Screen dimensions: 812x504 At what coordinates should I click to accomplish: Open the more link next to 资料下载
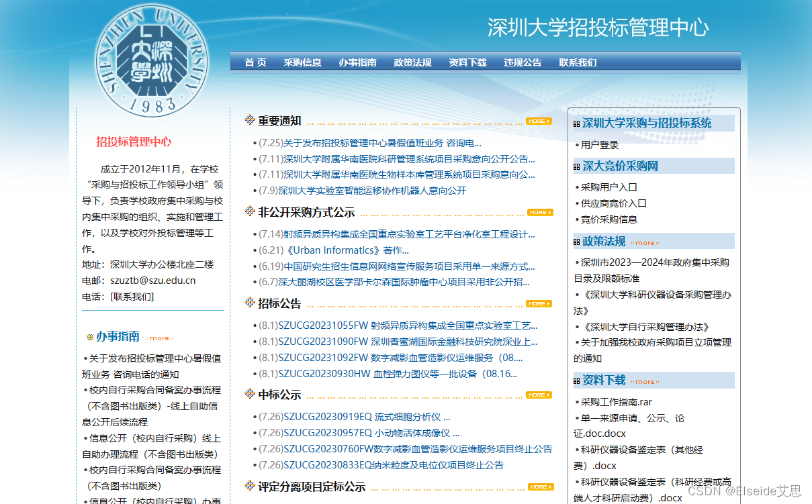[645, 382]
